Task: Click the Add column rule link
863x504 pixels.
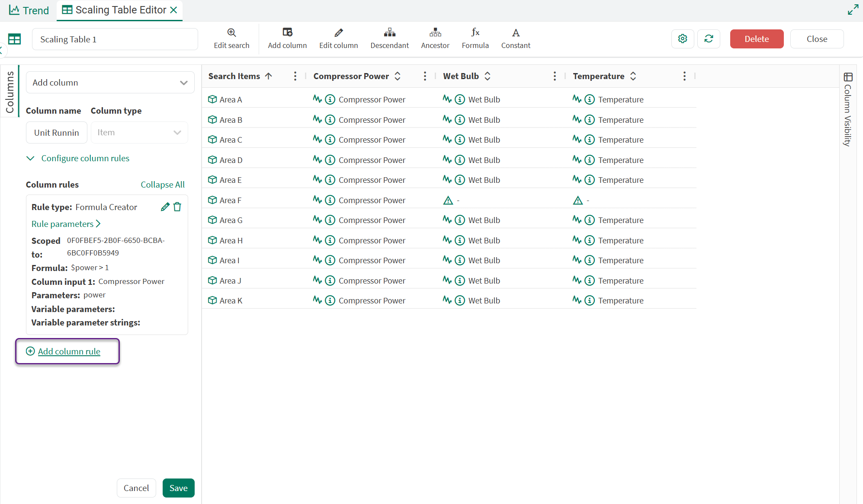Action: 69,351
